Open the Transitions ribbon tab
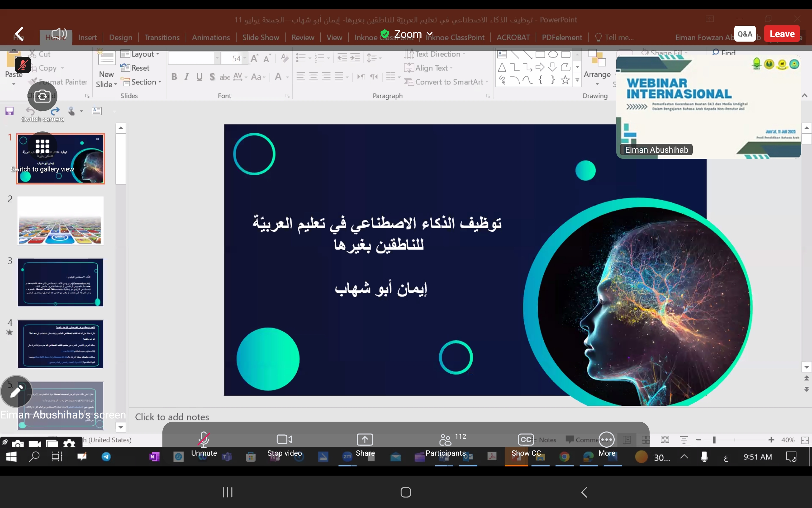 (x=162, y=38)
